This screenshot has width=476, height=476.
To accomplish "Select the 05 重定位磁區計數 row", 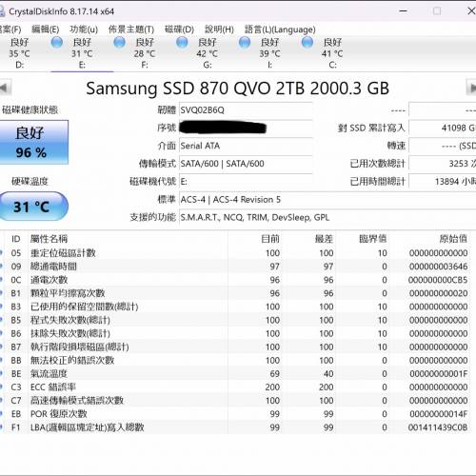I will (235, 253).
